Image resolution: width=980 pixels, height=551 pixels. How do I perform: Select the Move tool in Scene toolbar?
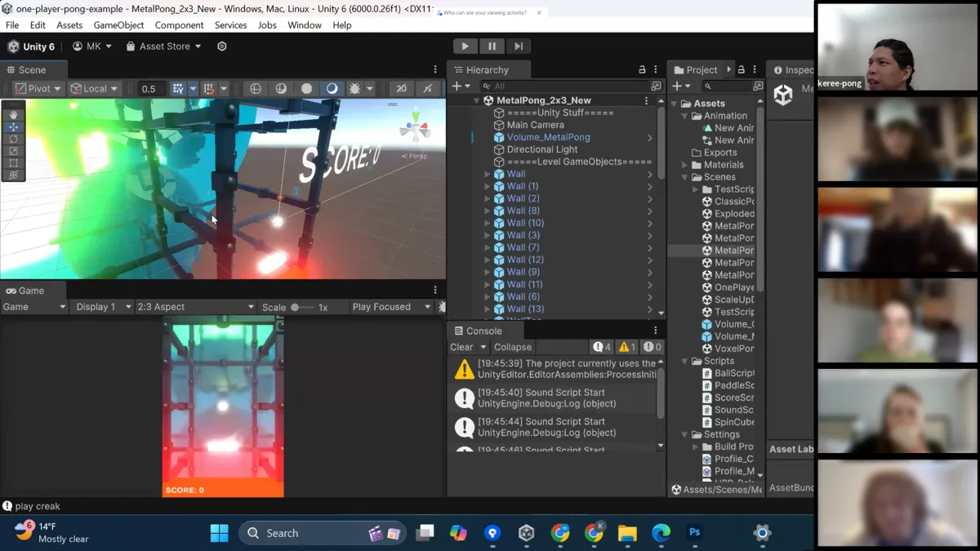[x=14, y=127]
